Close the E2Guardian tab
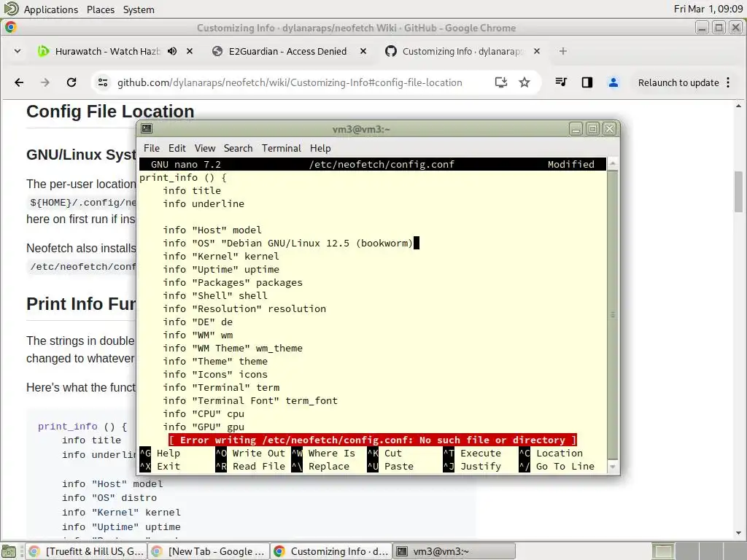This screenshot has width=747, height=560. pos(363,51)
